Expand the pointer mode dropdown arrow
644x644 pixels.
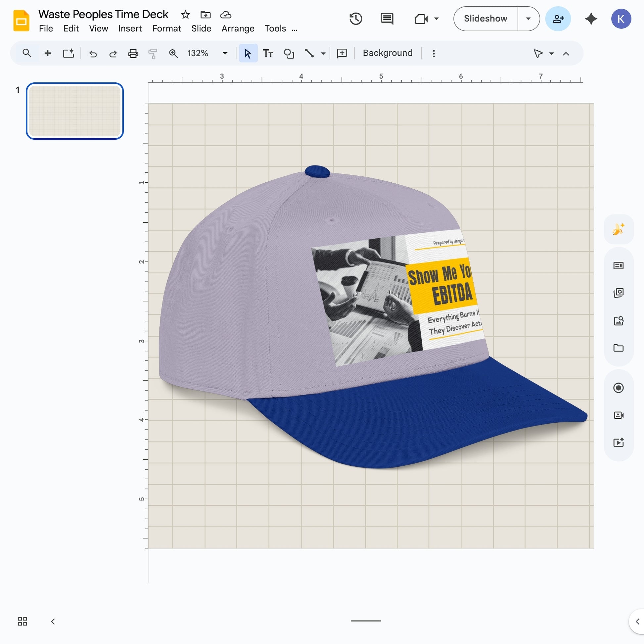551,54
